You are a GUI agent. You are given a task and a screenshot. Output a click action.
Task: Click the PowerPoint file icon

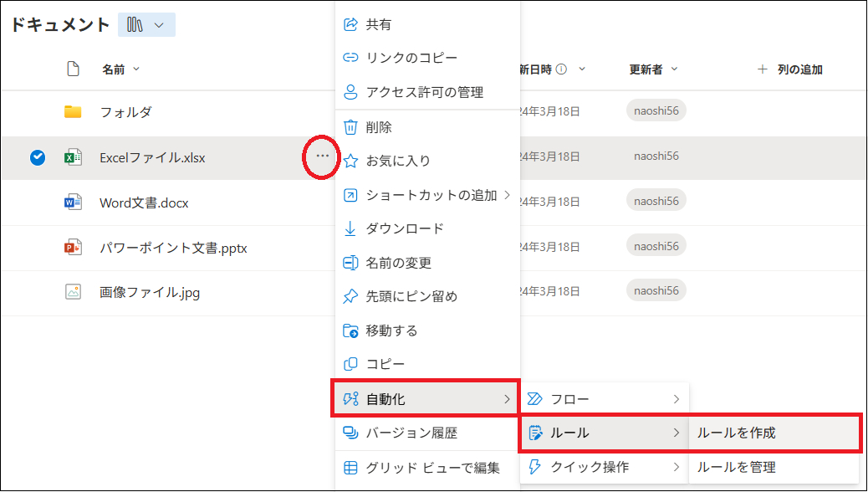coord(73,247)
